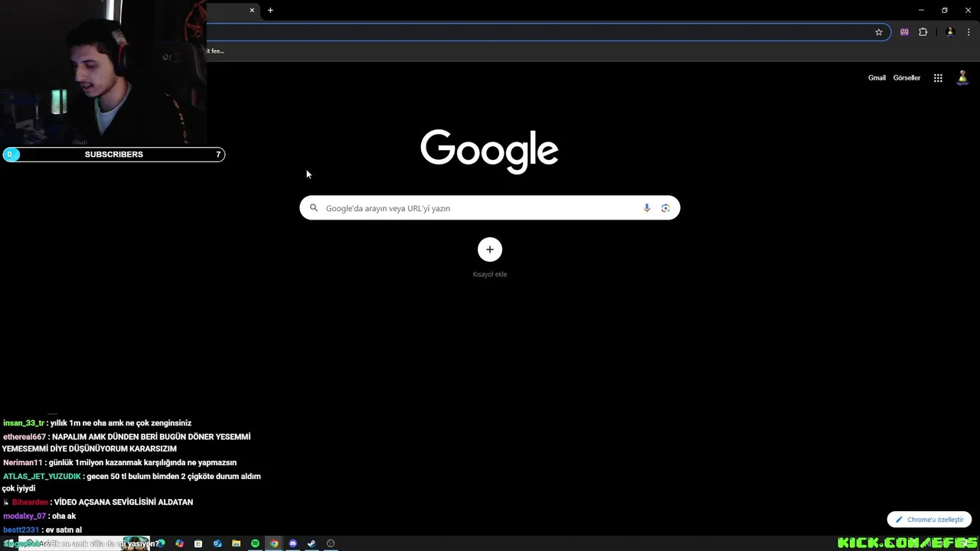The image size is (980, 551).
Task: Click chat username Neriman11
Action: 23,463
